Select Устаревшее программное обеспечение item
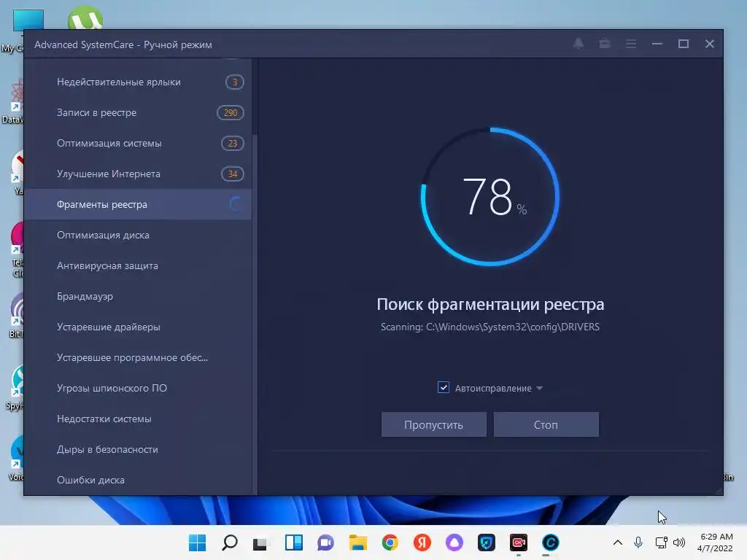This screenshot has height=560, width=747. click(x=138, y=357)
